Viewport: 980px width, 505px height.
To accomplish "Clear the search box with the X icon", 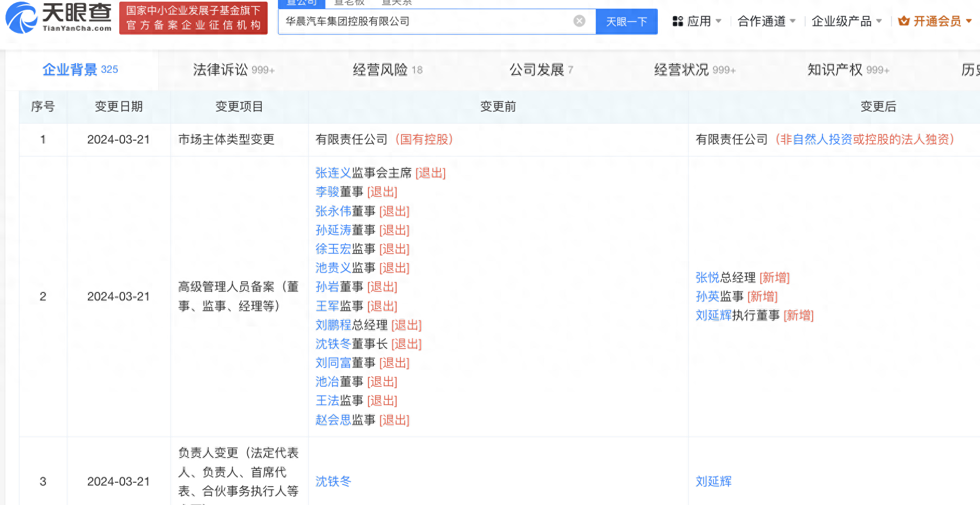I will [580, 21].
